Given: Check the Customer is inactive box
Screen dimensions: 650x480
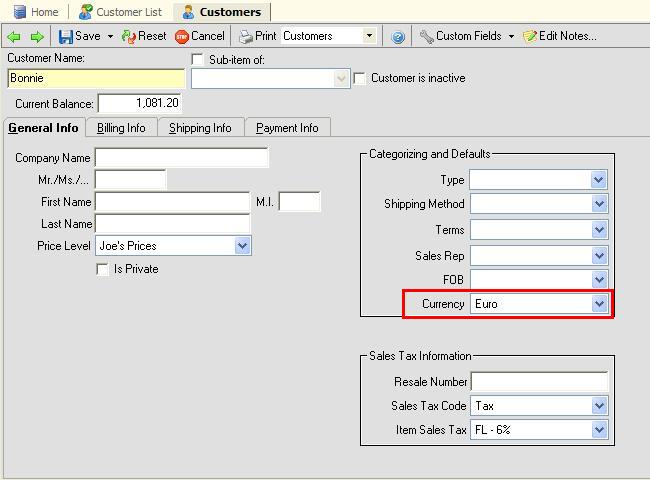Looking at the screenshot, I should point(361,78).
